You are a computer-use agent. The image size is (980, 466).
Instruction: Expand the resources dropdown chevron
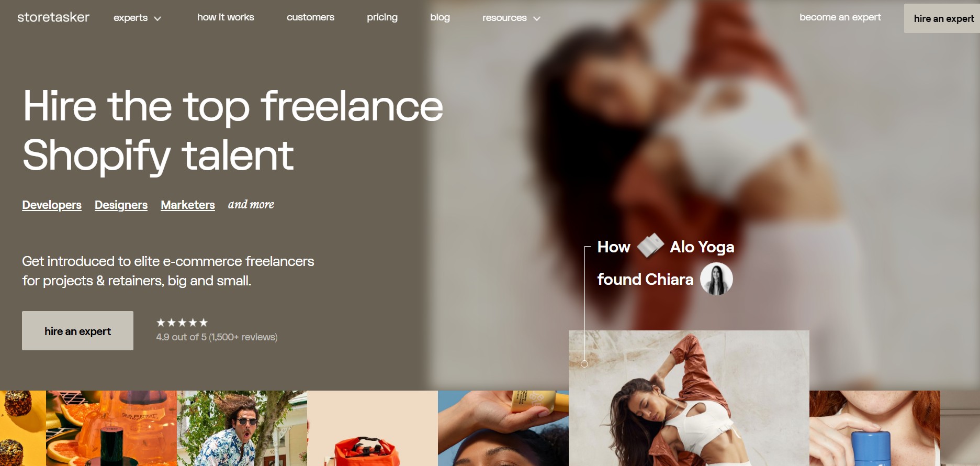[x=537, y=18]
